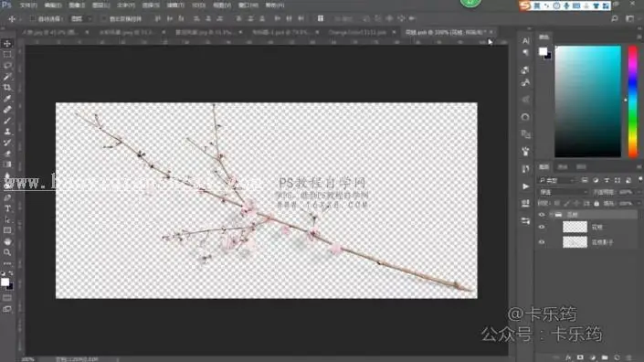Switch to the 路径 Paths tab
The width and height of the screenshot is (644, 362).
(x=581, y=166)
